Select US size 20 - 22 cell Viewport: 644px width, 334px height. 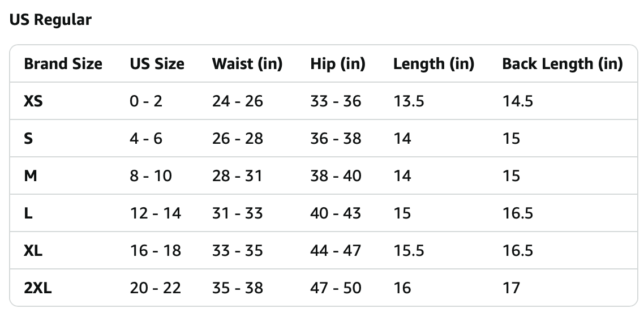coord(156,288)
